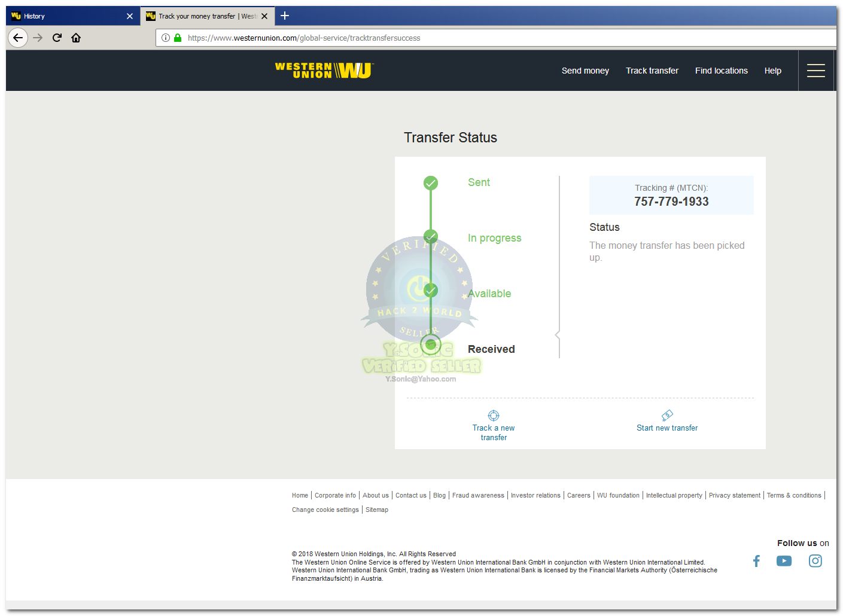Image resolution: width=843 pixels, height=616 pixels.
Task: Open the Careers footer link
Action: pyautogui.click(x=579, y=495)
